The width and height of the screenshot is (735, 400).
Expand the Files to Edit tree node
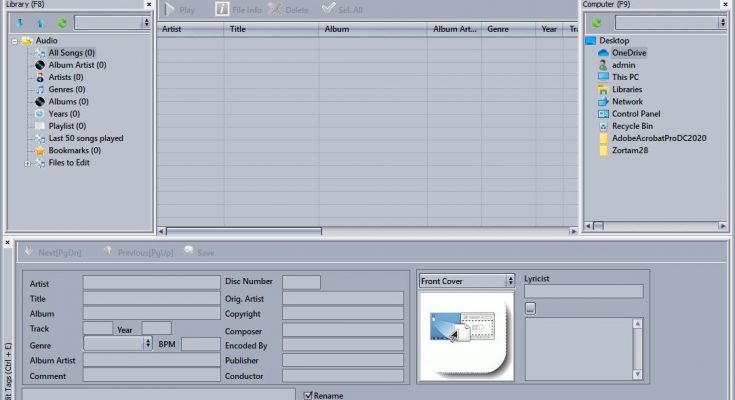pos(28,163)
